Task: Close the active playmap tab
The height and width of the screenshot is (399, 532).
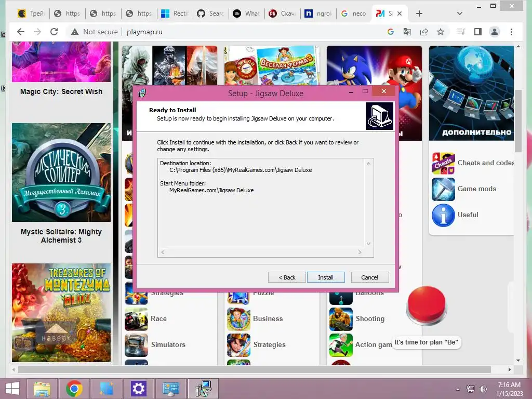Action: 400,14
